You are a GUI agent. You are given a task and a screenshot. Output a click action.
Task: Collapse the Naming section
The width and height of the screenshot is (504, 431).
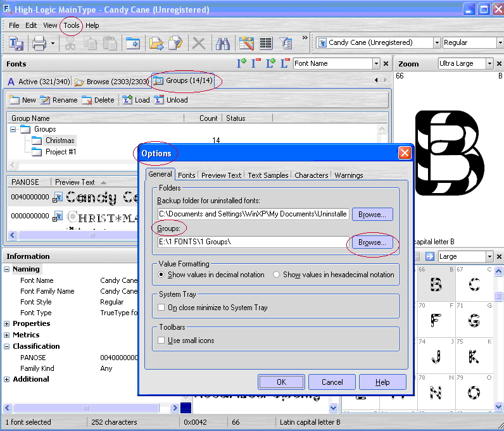pos(7,269)
